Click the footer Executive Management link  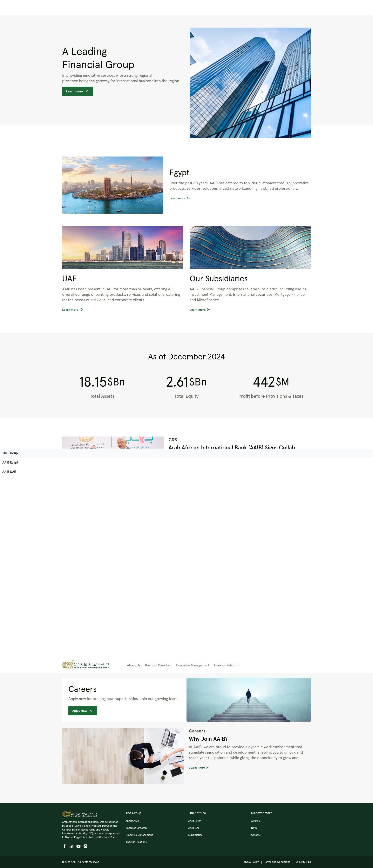point(139,835)
